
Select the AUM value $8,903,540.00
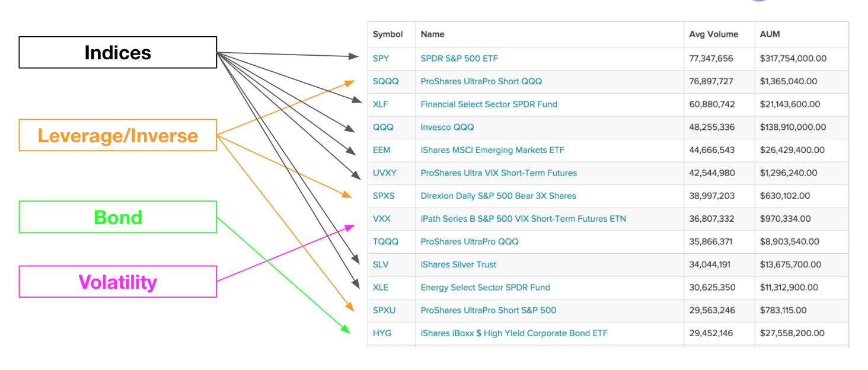[790, 242]
